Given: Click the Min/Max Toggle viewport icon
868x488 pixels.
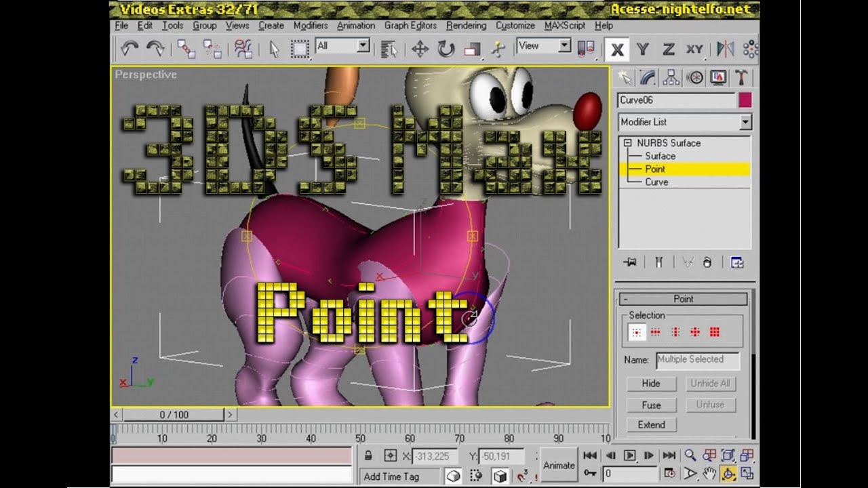Looking at the screenshot, I should [747, 474].
